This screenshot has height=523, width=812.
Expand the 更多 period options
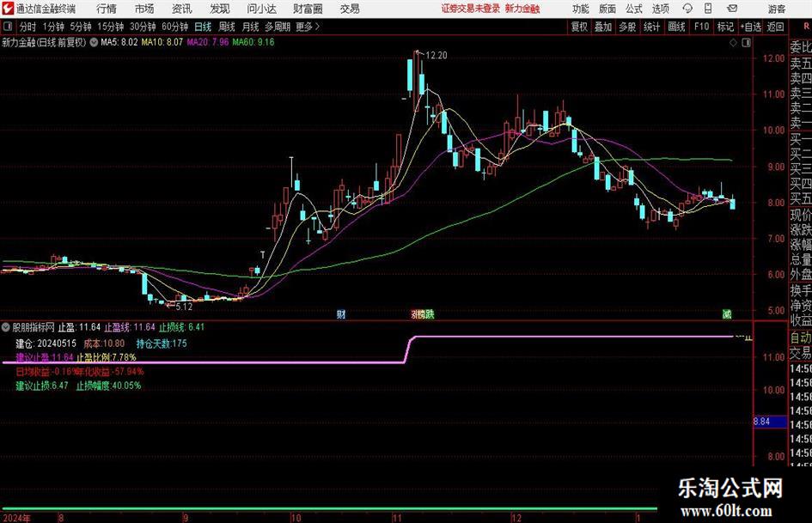308,27
